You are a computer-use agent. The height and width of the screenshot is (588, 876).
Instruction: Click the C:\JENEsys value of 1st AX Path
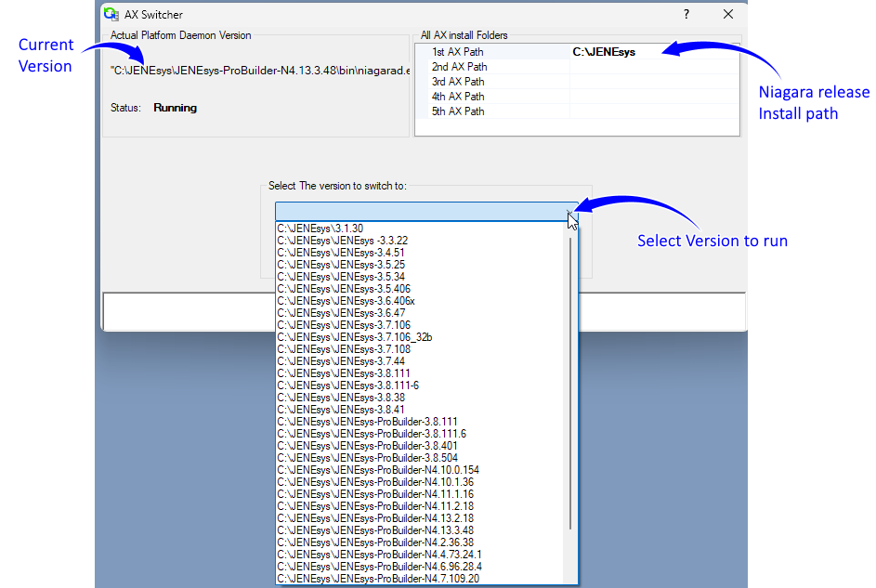pos(604,52)
